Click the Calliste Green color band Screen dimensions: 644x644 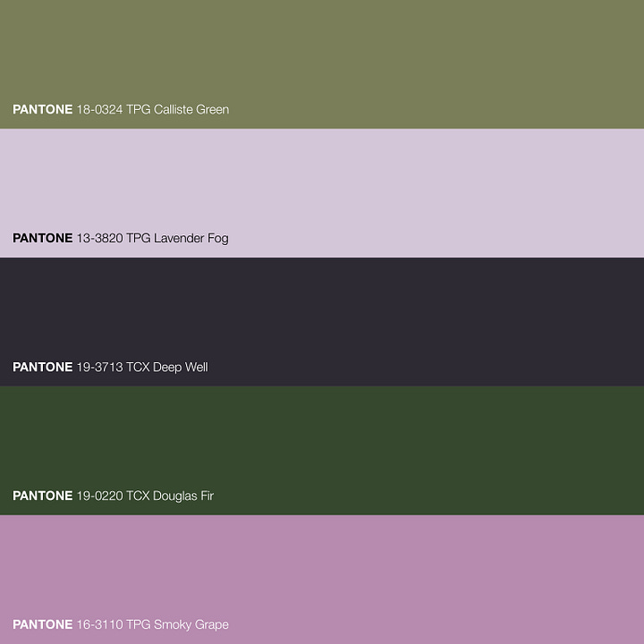click(322, 64)
